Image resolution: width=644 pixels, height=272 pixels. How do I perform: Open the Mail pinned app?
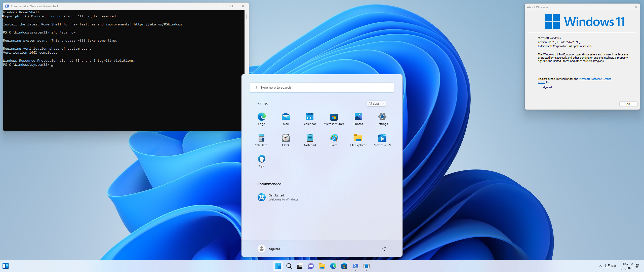[x=286, y=119]
